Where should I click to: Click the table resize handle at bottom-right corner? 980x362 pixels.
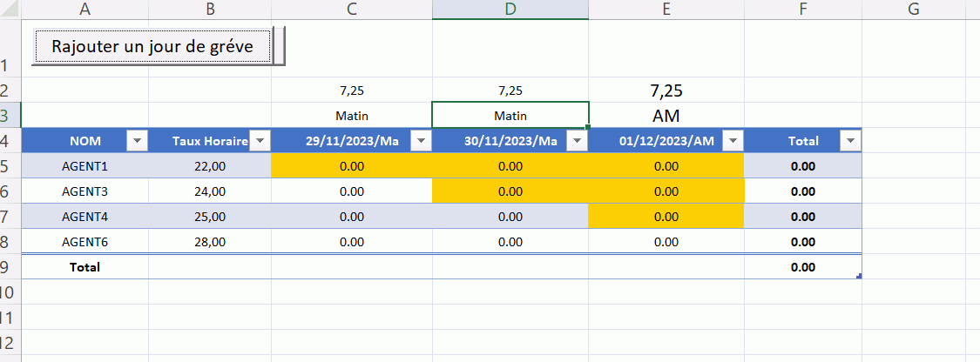tap(860, 276)
